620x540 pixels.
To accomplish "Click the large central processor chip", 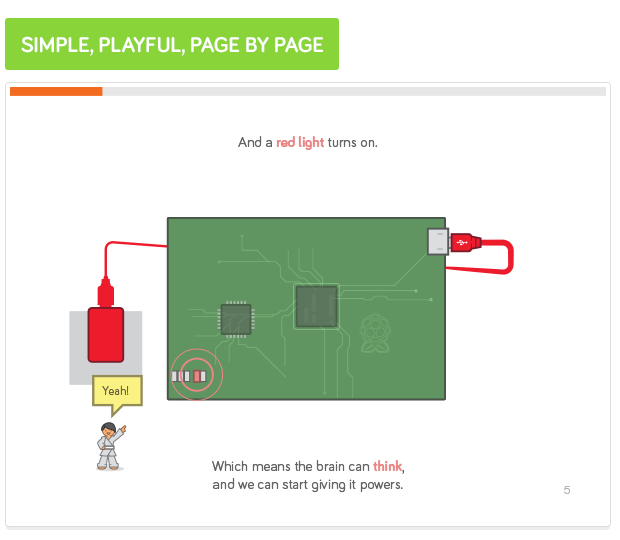I will tap(317, 306).
